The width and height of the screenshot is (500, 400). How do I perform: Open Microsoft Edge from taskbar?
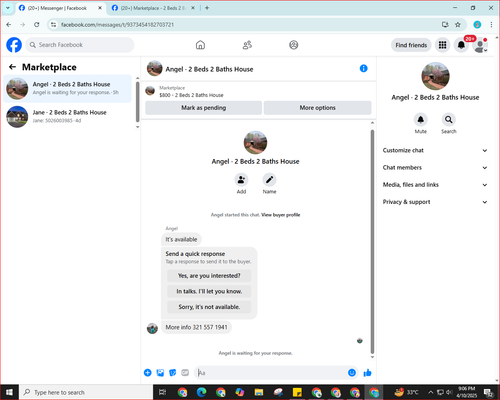coord(202,392)
